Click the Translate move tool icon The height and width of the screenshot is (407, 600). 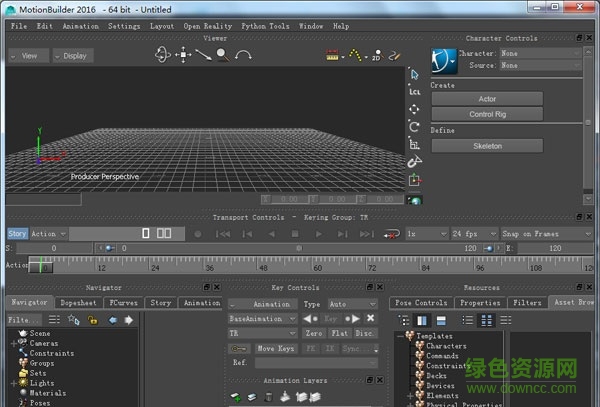[414, 108]
